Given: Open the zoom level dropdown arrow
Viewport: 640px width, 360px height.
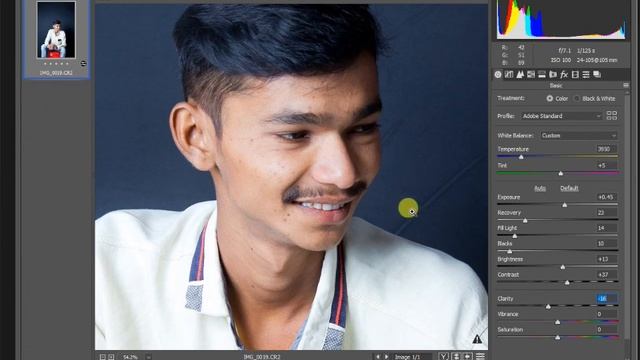Looking at the screenshot, I should click(149, 357).
